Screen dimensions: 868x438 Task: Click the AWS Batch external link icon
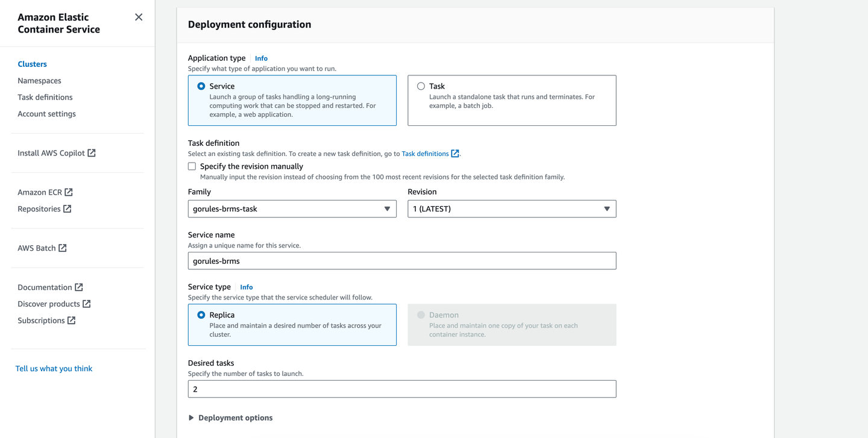pos(63,248)
